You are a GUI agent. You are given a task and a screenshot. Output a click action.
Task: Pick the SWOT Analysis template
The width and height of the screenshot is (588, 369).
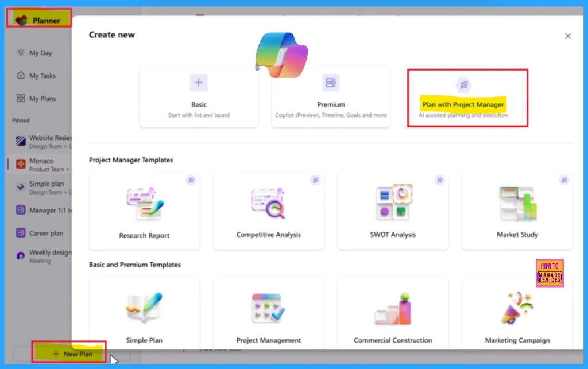coord(393,211)
